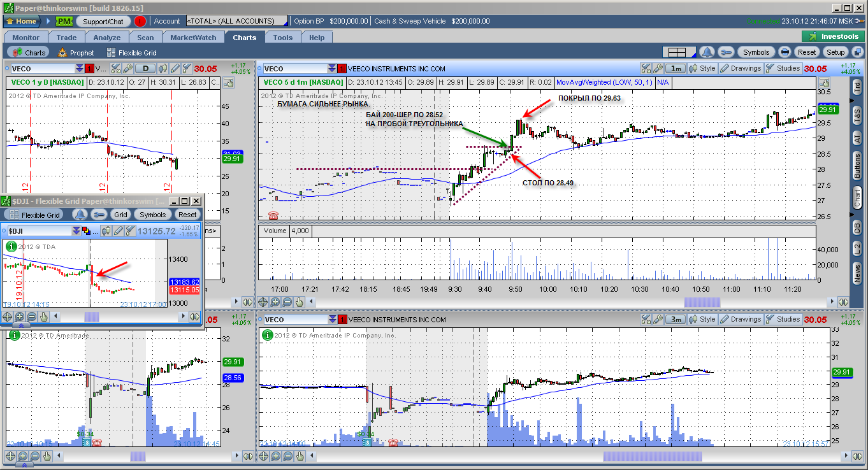
Task: Click the $DJI color link swatch icon
Action: [x=85, y=231]
